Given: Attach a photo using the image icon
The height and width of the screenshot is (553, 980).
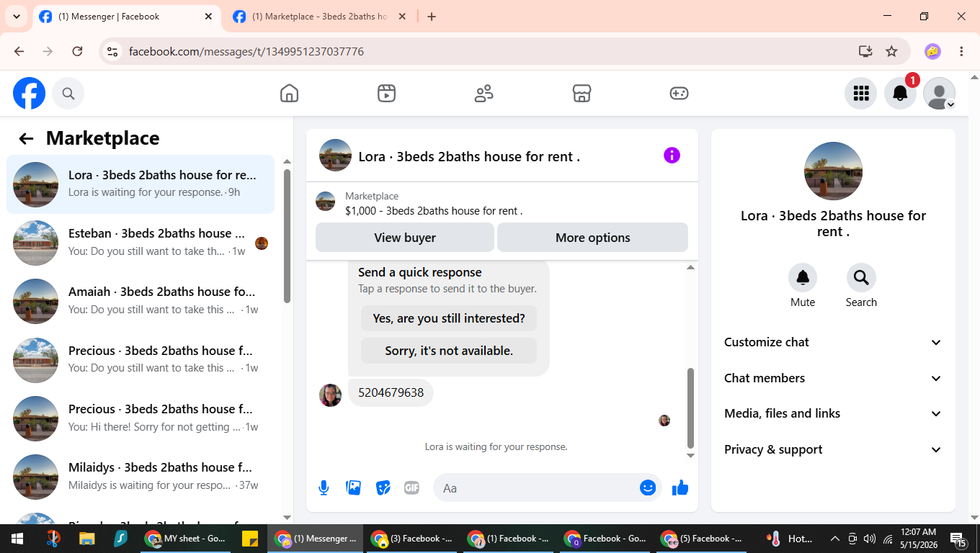Looking at the screenshot, I should (353, 488).
